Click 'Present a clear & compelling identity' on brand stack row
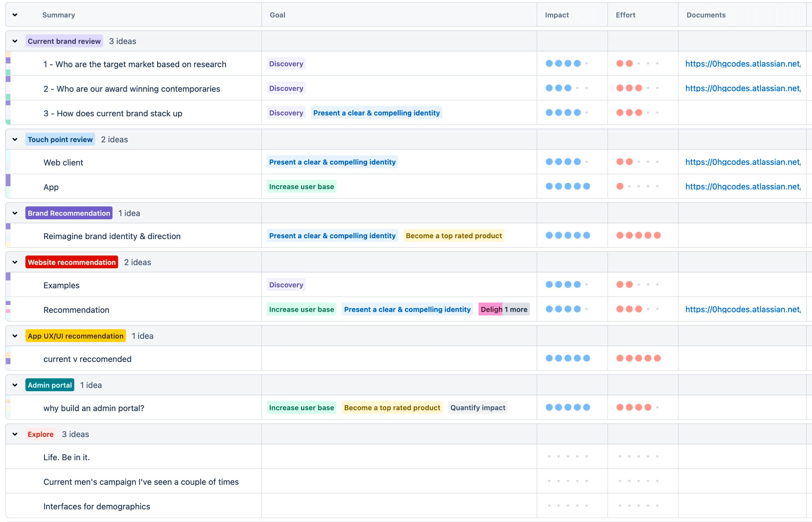Viewport: 812px width, 522px height. [376, 113]
